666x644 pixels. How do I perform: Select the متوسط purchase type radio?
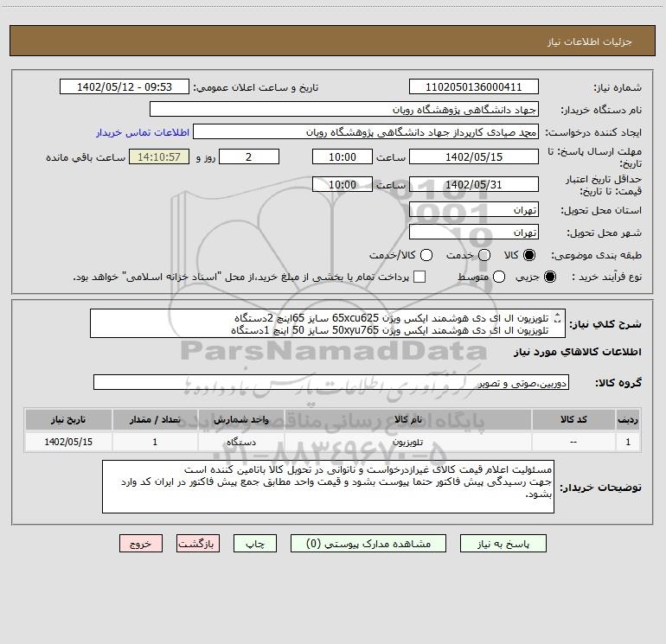[x=499, y=277]
